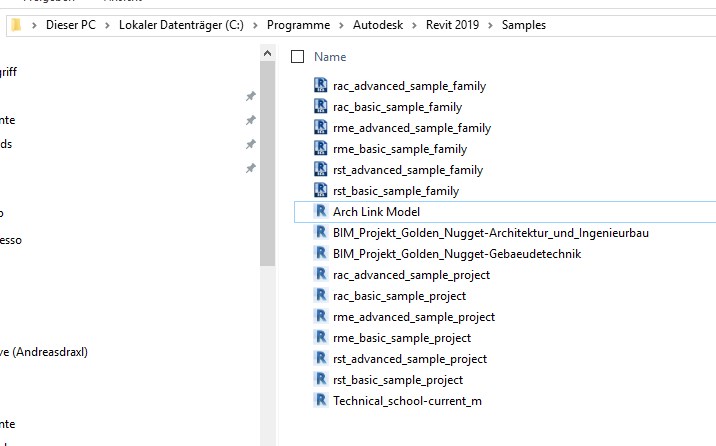Click the rme_advanced_sample_project Revit icon
This screenshot has width=716, height=446.
(321, 316)
